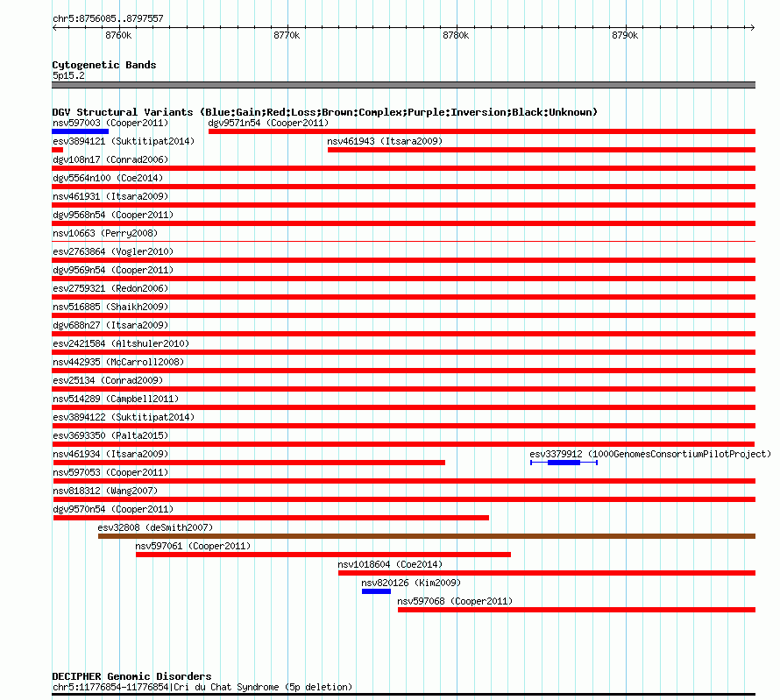The width and height of the screenshot is (780, 700).
Task: Open dgv9568n54 (Cooper2011) variant
Action: 113,215
